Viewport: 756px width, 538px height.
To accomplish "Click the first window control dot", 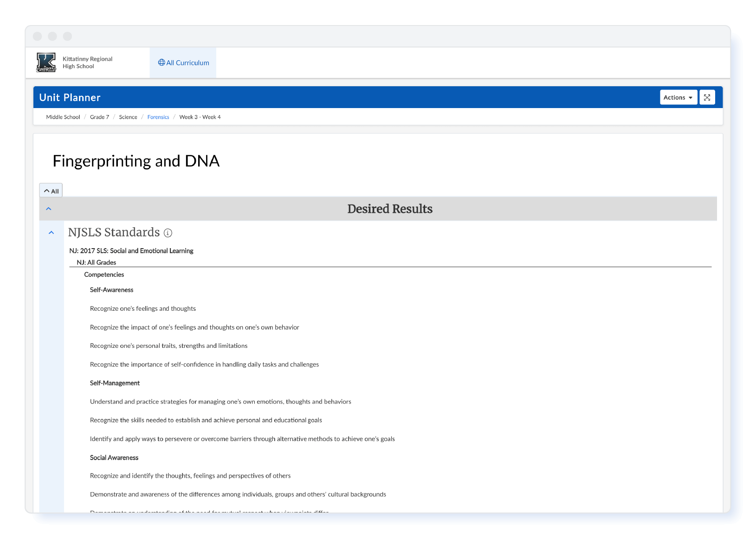I will [x=38, y=36].
